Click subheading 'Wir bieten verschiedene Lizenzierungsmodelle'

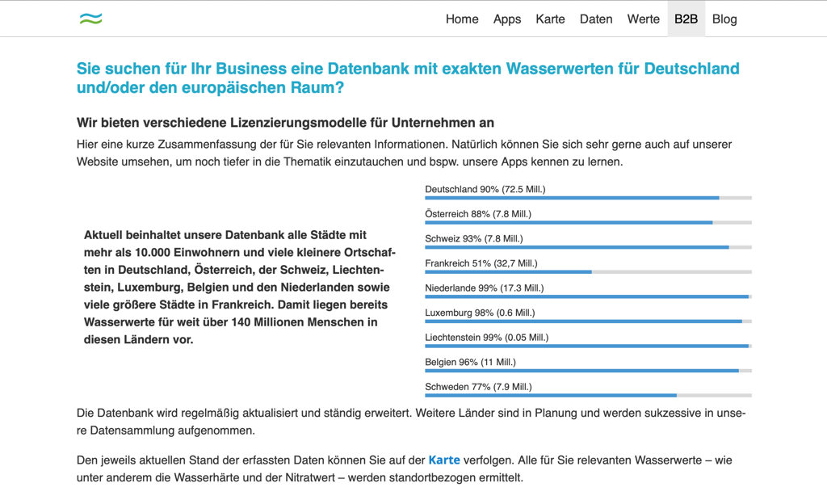point(285,123)
